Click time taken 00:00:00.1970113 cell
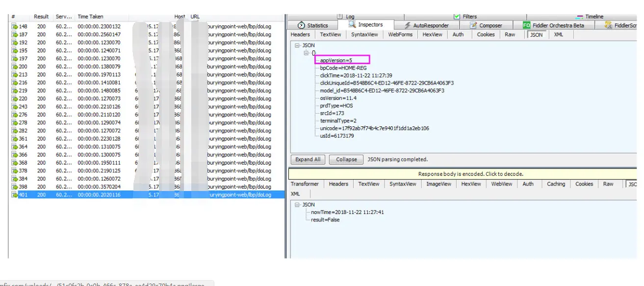644x286 pixels. pyautogui.click(x=99, y=74)
